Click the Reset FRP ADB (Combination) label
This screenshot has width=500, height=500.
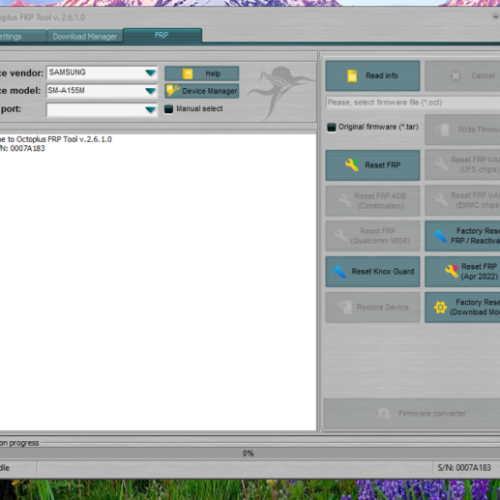point(380,201)
